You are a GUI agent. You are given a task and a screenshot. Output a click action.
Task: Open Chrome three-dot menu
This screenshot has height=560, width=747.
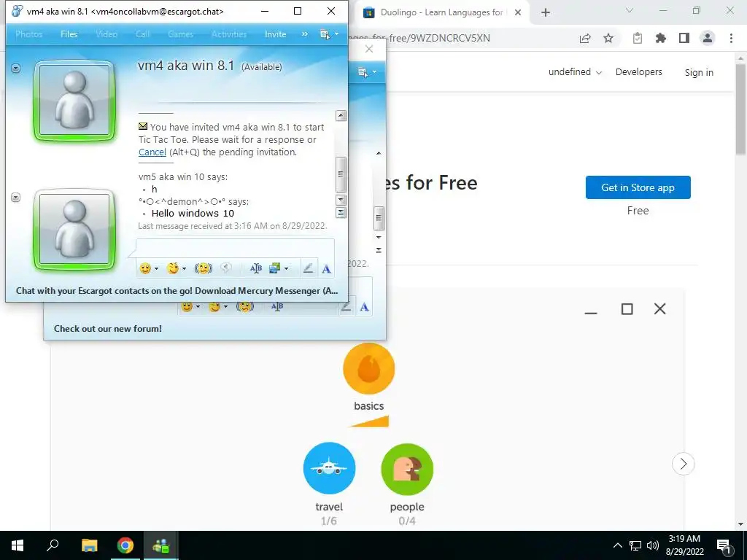point(731,38)
